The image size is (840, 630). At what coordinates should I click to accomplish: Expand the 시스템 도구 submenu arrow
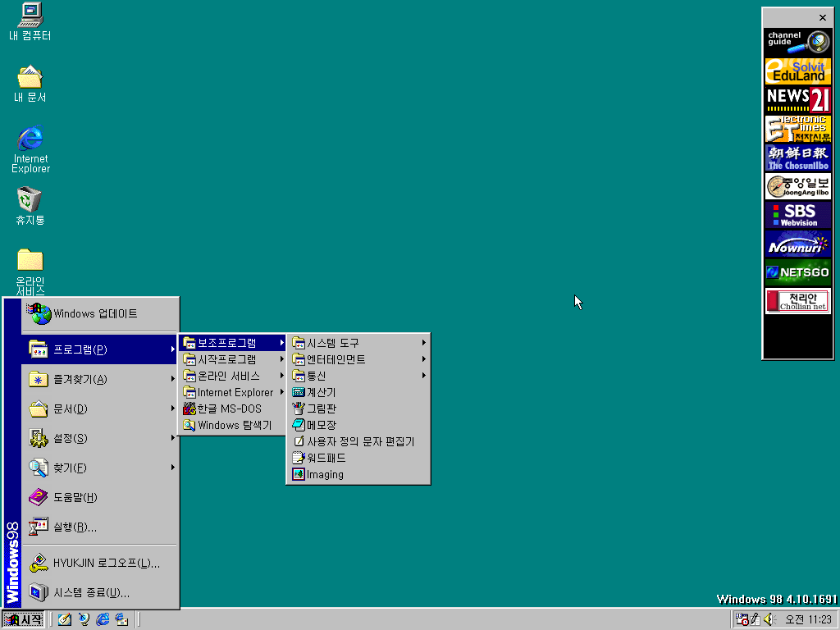[x=424, y=343]
